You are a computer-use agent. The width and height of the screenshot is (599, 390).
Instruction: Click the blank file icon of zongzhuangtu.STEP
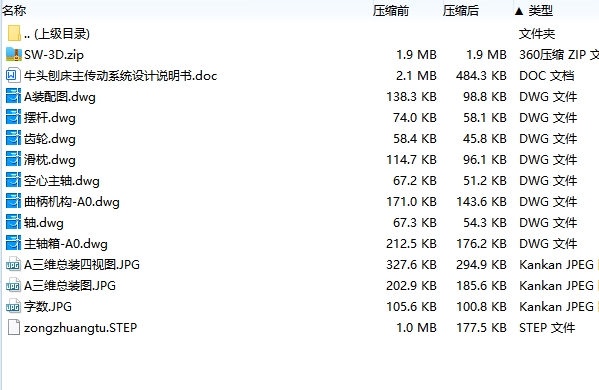(14, 328)
